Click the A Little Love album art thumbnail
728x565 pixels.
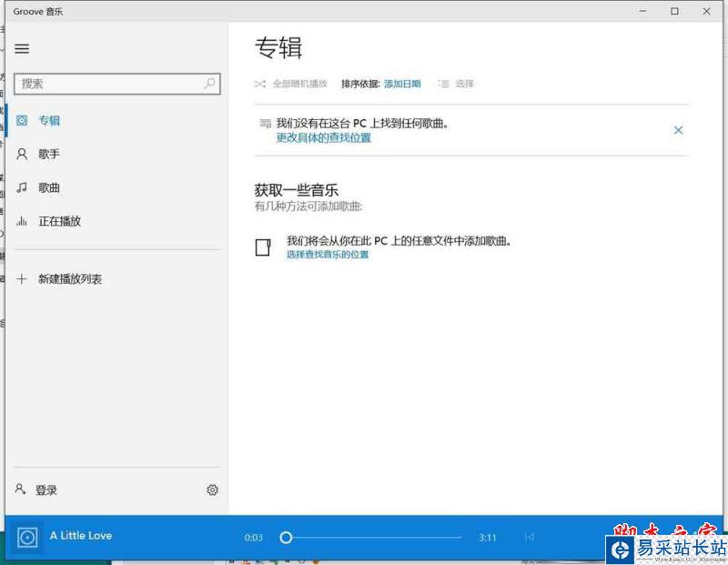30,537
